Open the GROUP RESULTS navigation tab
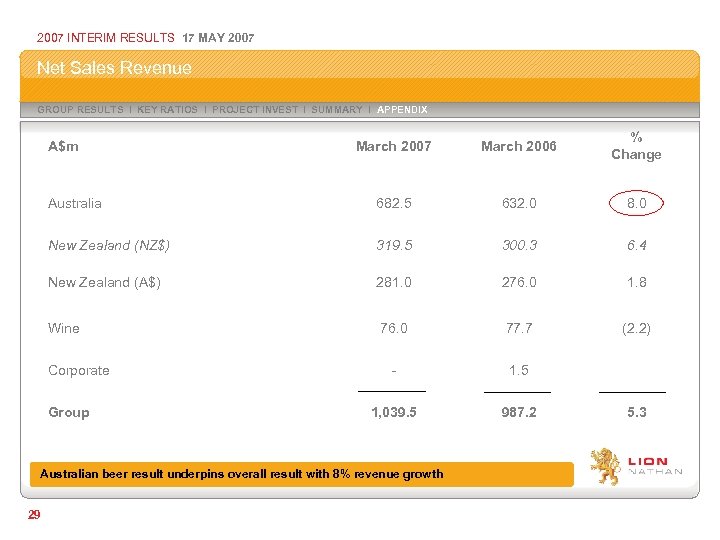Screen dimensions: 720x540 point(80,110)
